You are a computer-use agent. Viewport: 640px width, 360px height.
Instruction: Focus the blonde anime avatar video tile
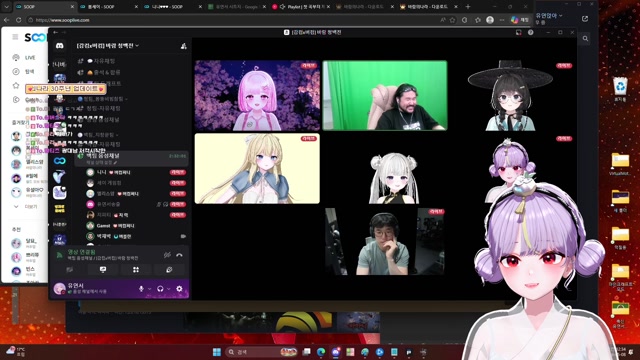[x=257, y=168]
